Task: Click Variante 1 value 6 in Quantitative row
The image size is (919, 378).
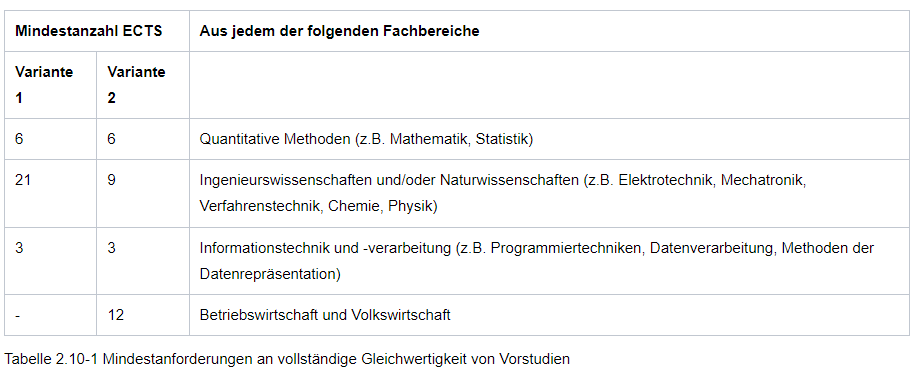Action: pos(19,139)
